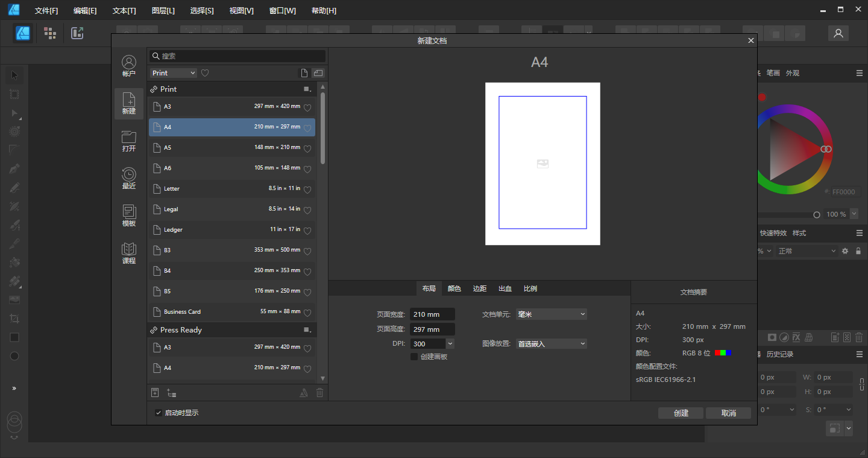Open the rotation dropdown in Transform panel
Image resolution: width=868 pixels, height=458 pixels.
792,410
